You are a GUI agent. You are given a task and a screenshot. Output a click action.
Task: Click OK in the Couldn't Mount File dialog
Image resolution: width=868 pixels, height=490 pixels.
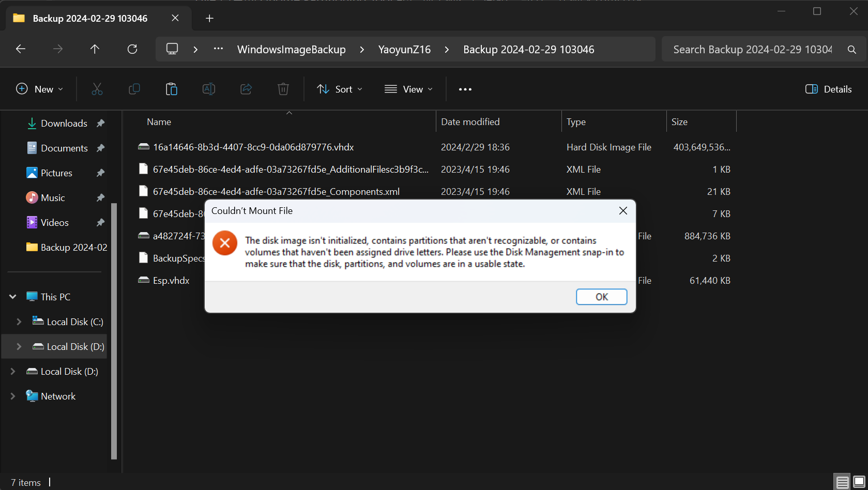pos(601,297)
